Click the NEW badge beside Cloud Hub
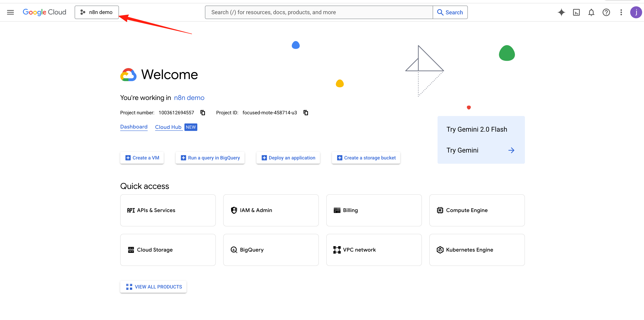644x320 pixels. (x=191, y=127)
